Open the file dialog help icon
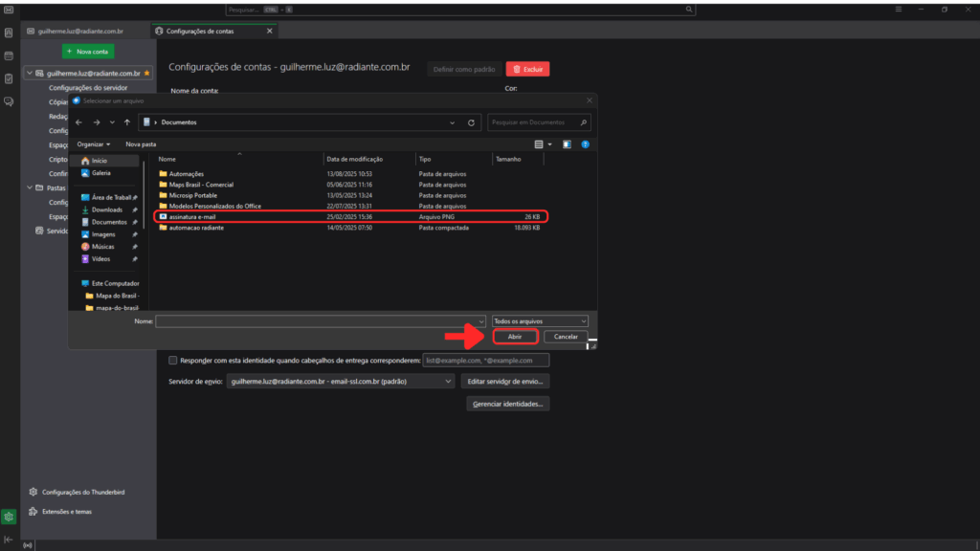980x551 pixels. (x=585, y=144)
